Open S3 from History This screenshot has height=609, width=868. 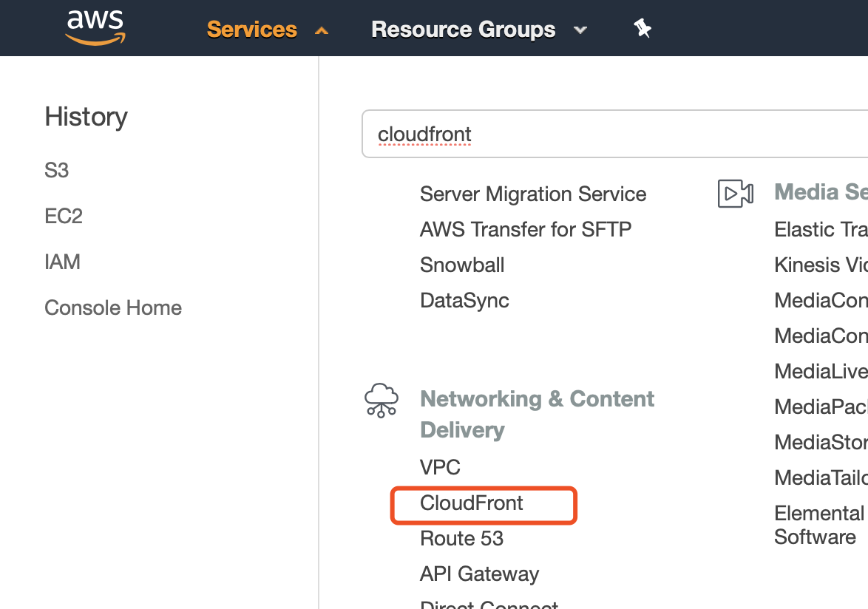click(x=56, y=169)
